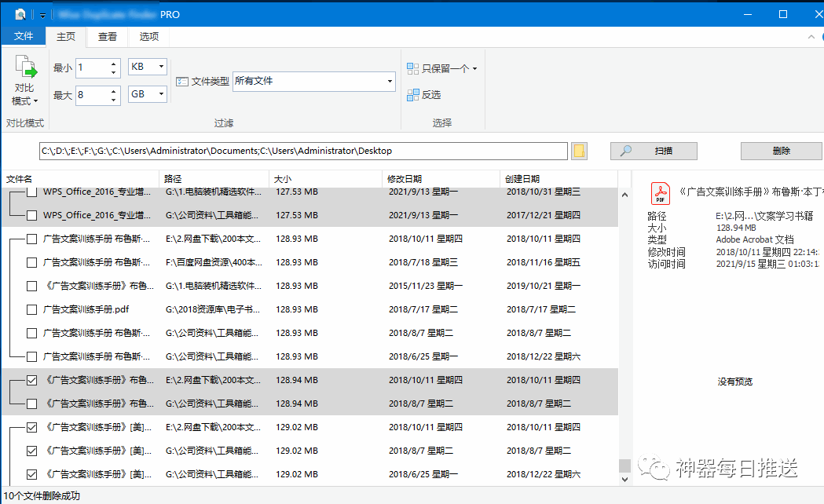Uncheck the 128.94 MB file on E: drive
This screenshot has width=824, height=504.
point(31,380)
